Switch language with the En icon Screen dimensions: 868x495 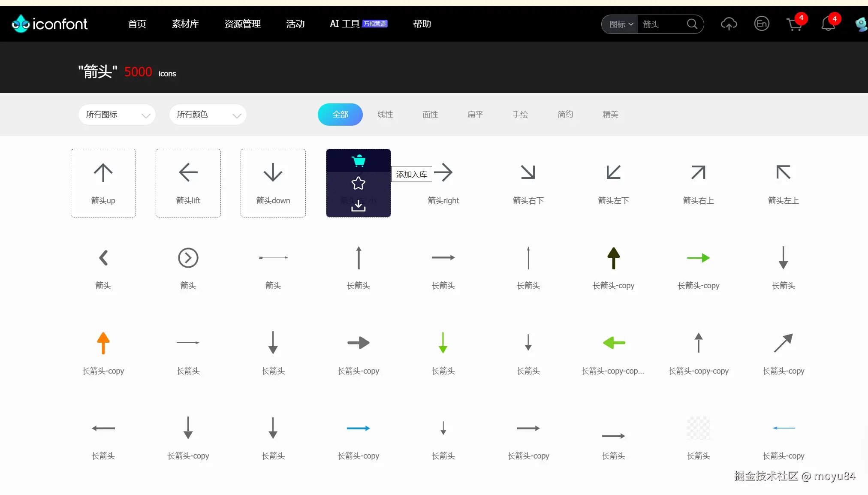762,24
